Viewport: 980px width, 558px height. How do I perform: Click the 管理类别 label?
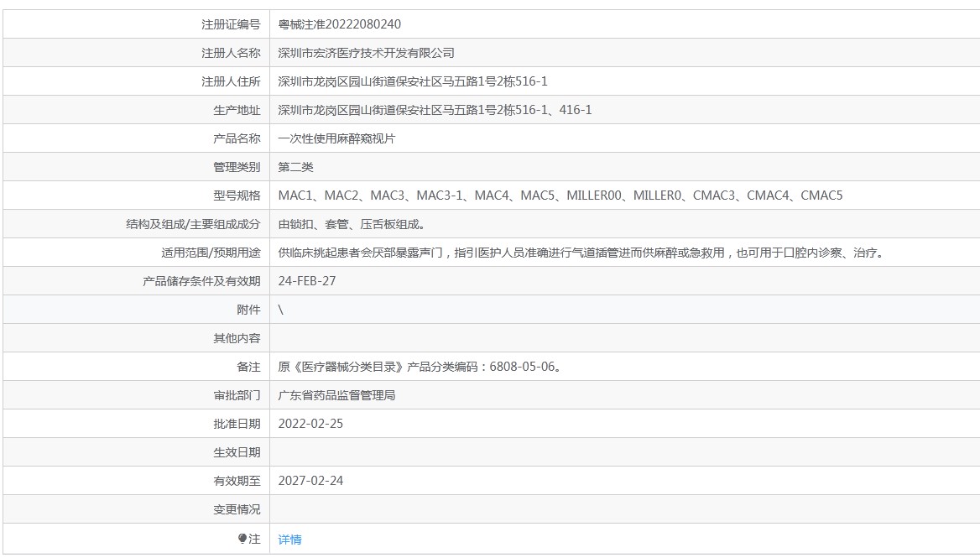click(x=237, y=168)
